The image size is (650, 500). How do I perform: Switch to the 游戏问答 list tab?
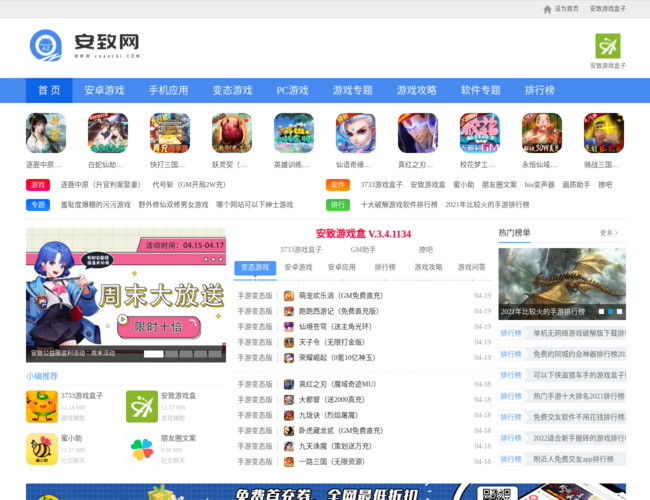(471, 268)
